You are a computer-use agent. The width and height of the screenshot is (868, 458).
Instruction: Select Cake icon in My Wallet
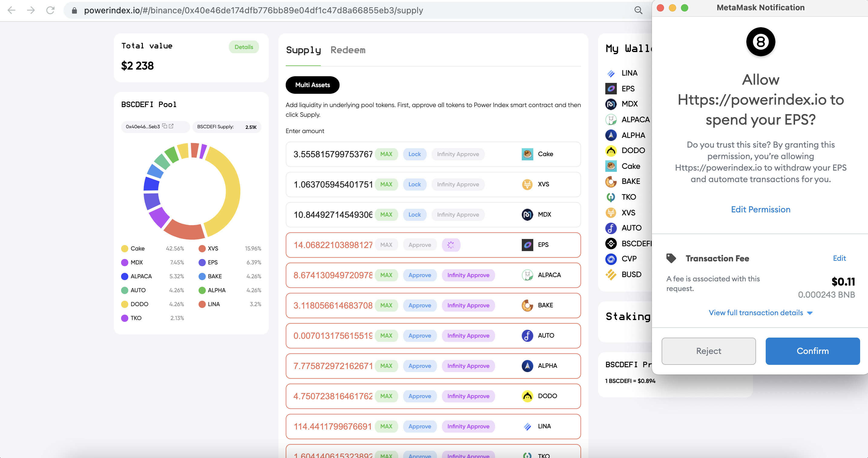pyautogui.click(x=610, y=166)
